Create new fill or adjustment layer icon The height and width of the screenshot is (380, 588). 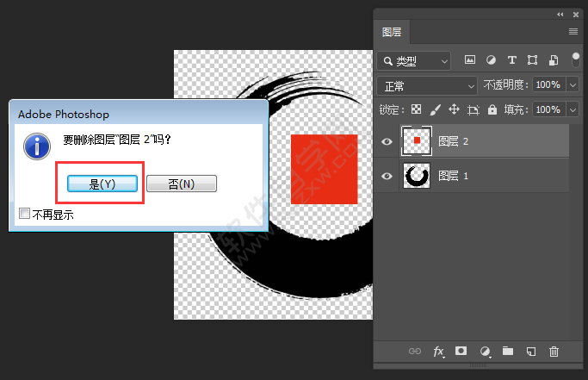click(x=486, y=352)
